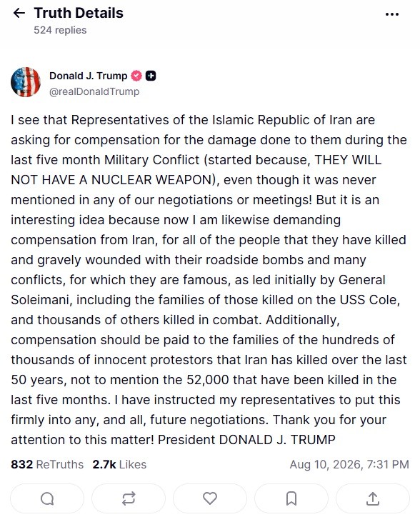Click the Aug 10, 2026 timestamp
This screenshot has height=527, width=420.
click(x=349, y=464)
